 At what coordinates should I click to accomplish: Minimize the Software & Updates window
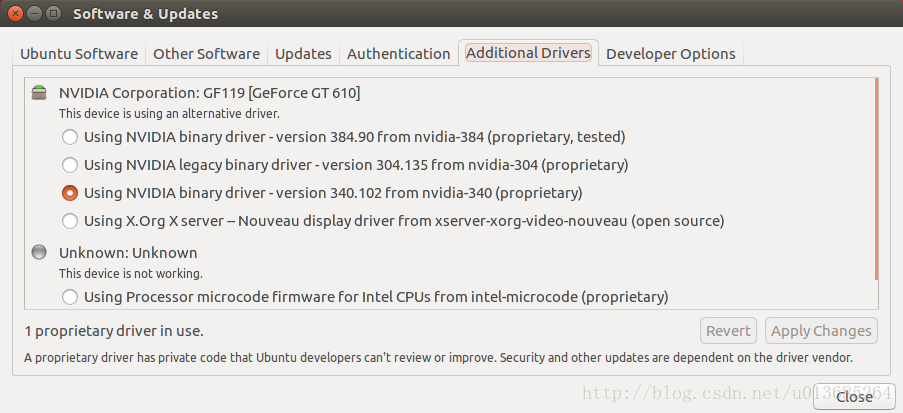pos(35,14)
